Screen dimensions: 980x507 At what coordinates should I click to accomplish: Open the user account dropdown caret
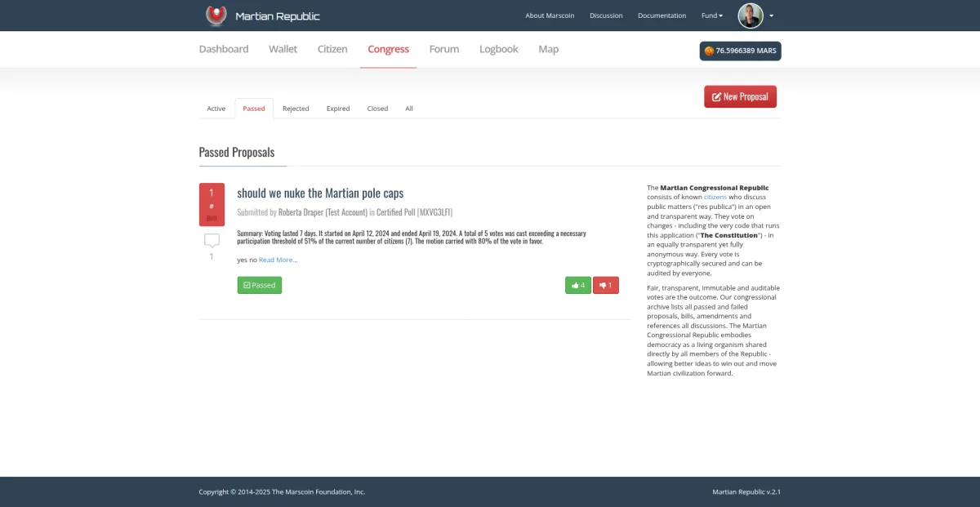pos(772,16)
